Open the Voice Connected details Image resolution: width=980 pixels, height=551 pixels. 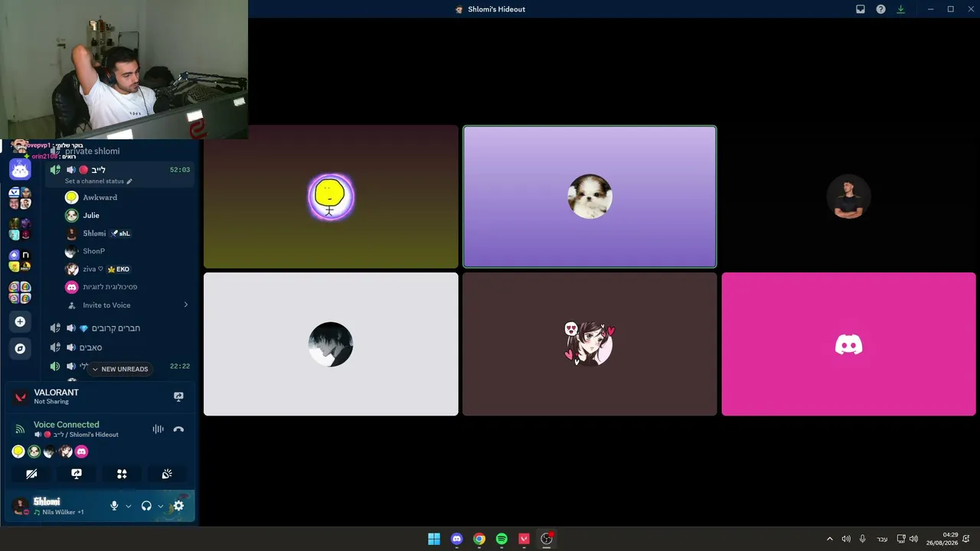coord(67,425)
